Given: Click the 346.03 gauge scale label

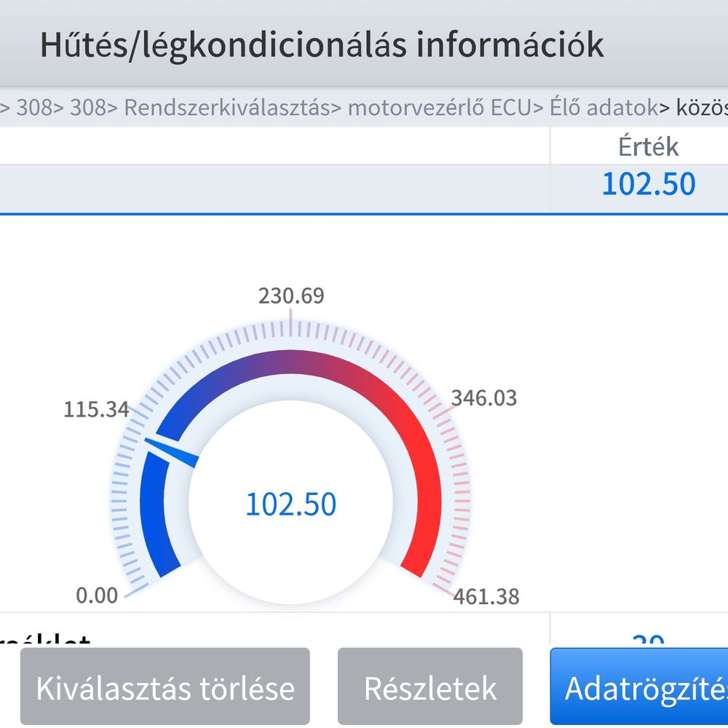Looking at the screenshot, I should (484, 398).
